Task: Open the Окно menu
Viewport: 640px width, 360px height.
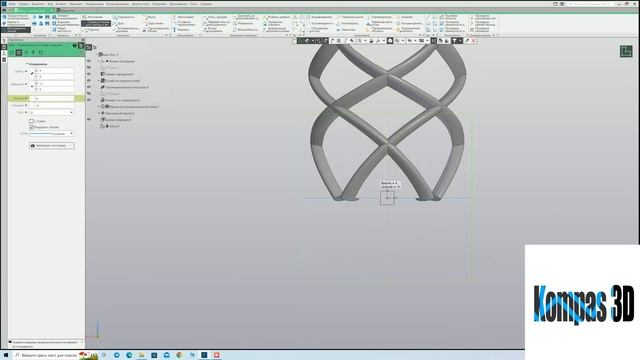Action: tap(193, 4)
